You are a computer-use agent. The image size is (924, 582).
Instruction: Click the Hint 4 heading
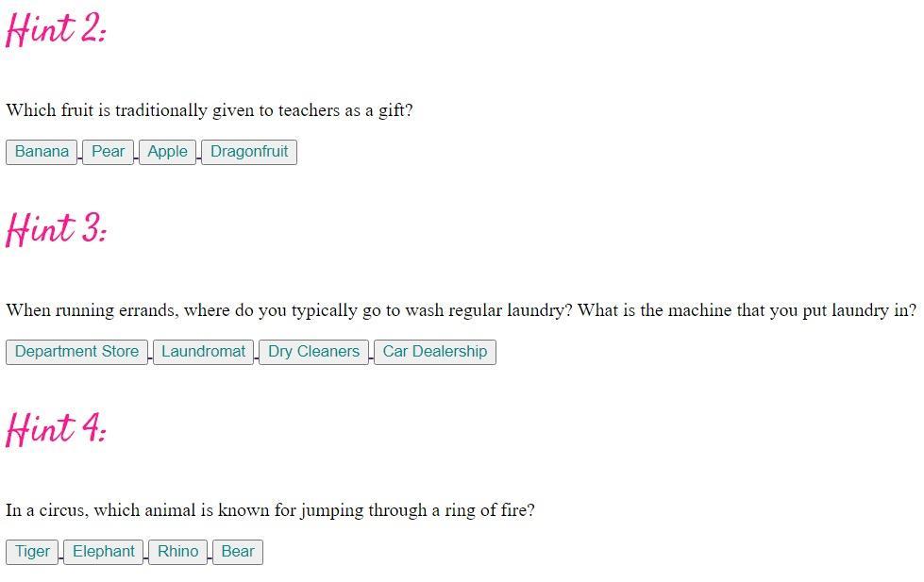(57, 429)
